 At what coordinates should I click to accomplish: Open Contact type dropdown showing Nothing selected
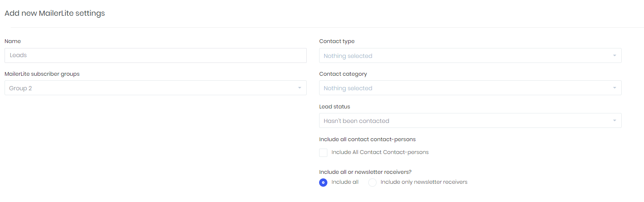click(x=470, y=55)
